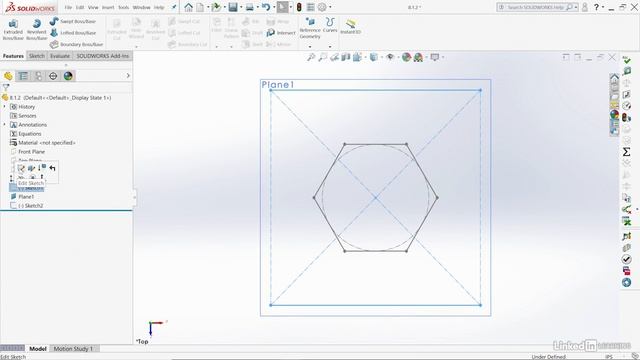Click the Rebuild traffic light icon
The height and width of the screenshot is (360, 640).
299,7
